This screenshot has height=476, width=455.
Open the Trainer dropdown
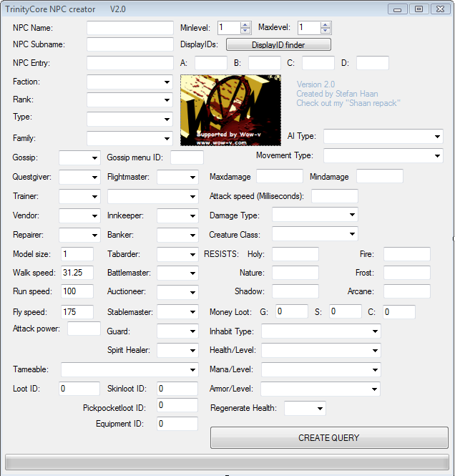click(x=79, y=196)
